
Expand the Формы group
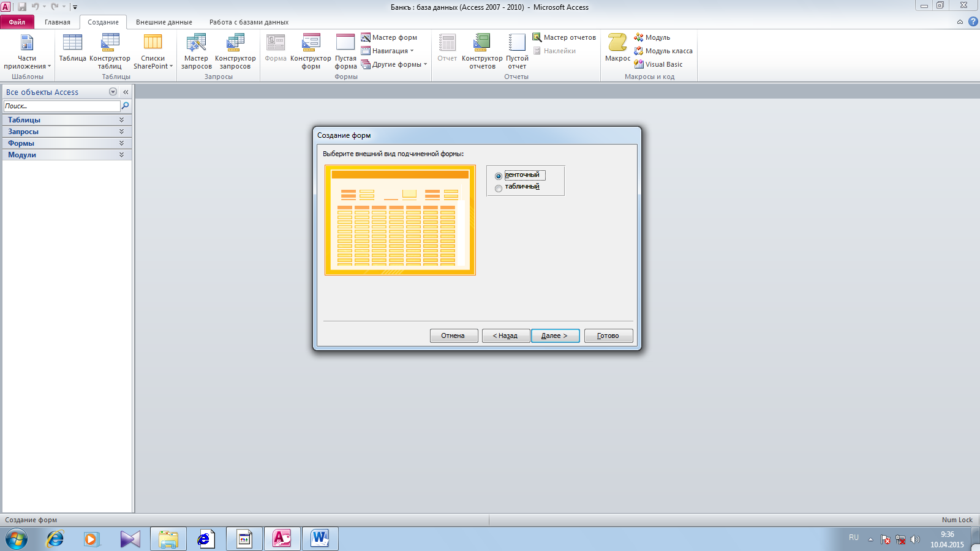(67, 143)
